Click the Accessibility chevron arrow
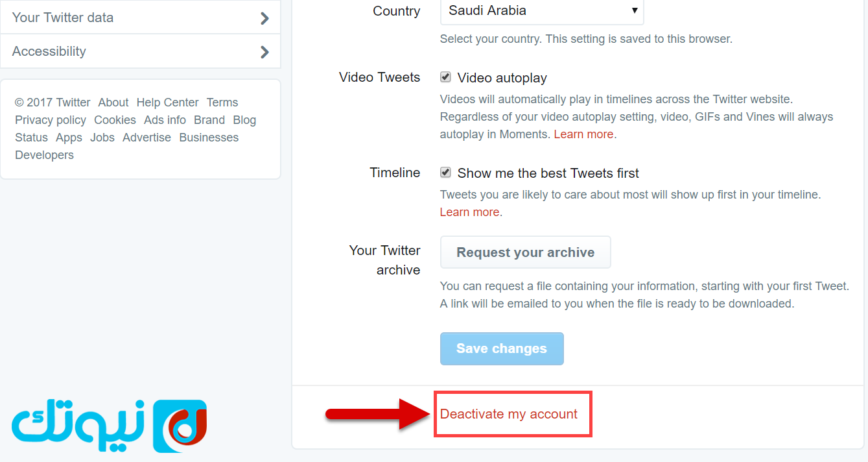 click(264, 52)
